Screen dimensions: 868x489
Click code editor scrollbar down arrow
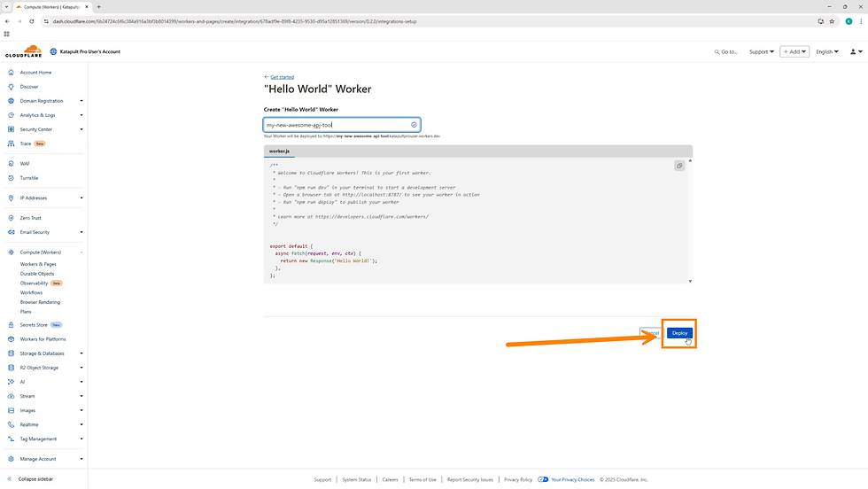[x=690, y=282]
